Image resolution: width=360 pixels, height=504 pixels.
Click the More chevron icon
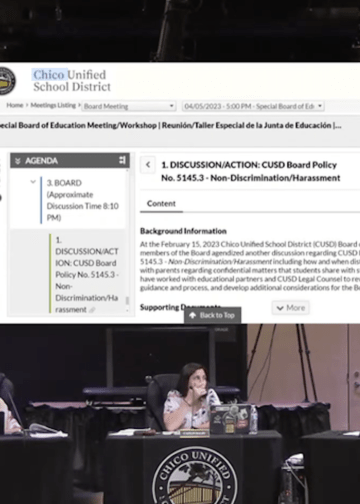pyautogui.click(x=280, y=308)
